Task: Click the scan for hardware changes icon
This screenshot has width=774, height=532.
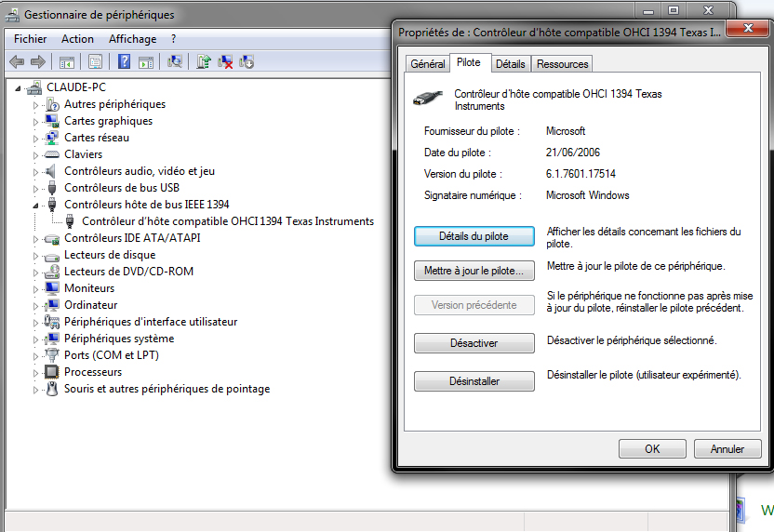Action: pyautogui.click(x=175, y=62)
